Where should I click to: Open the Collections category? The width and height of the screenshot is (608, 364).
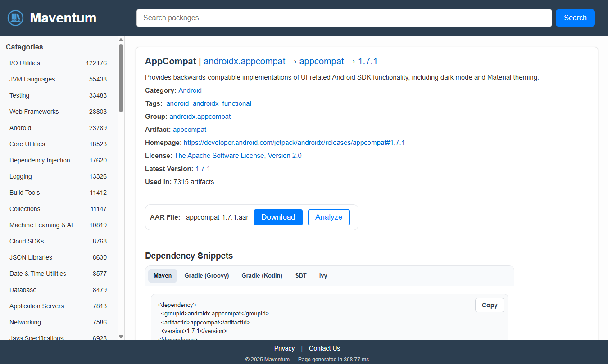point(58,209)
